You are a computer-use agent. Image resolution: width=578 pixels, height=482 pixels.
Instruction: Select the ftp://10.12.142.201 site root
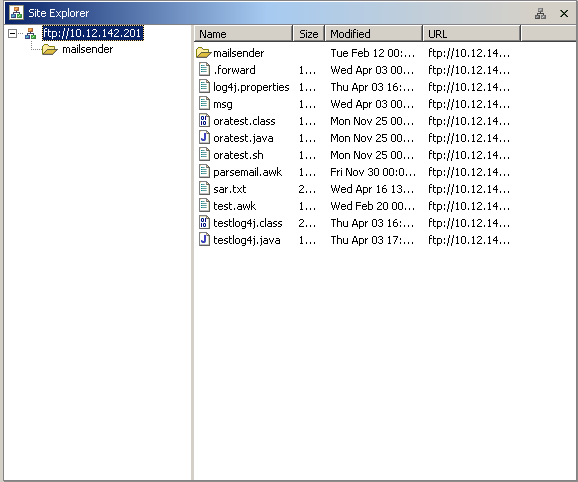[92, 33]
